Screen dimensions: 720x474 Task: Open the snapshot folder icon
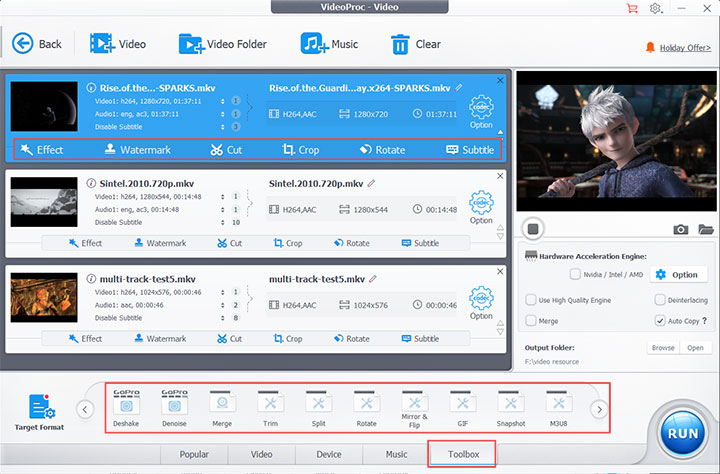[x=706, y=229]
